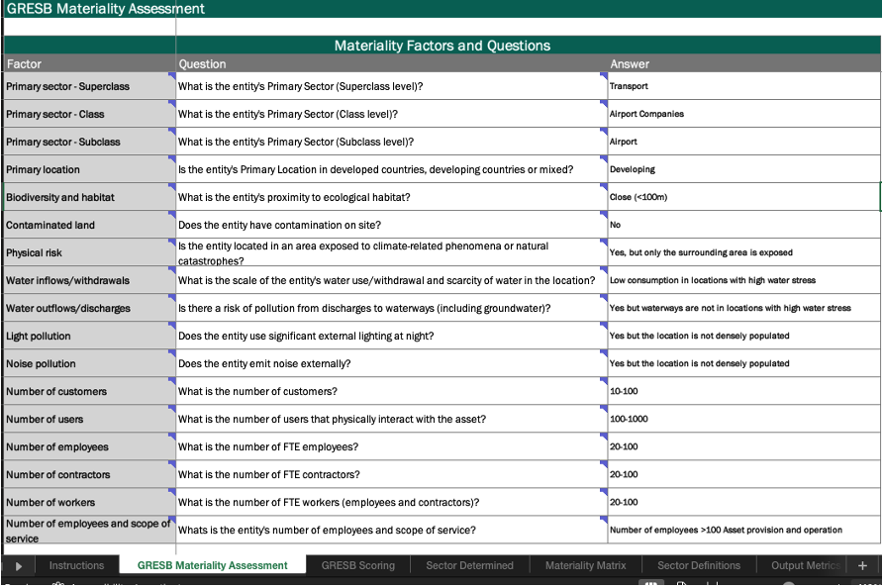Select the '100-1000' users answer cell
884x588 pixels.
744,419
